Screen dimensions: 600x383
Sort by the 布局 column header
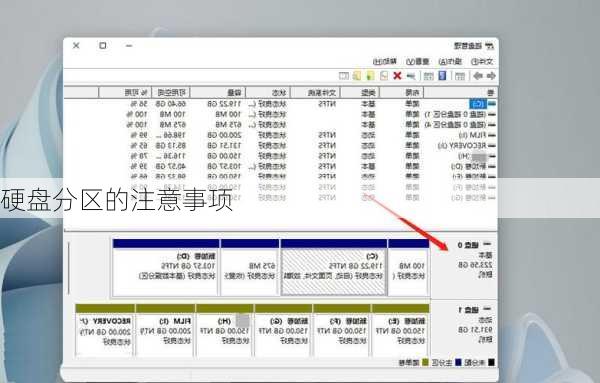coord(401,93)
